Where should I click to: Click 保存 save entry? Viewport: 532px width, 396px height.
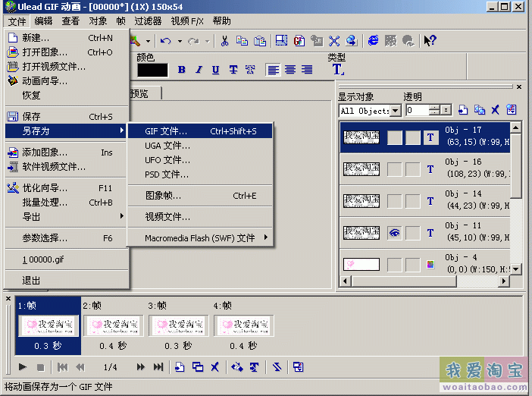[x=67, y=117]
